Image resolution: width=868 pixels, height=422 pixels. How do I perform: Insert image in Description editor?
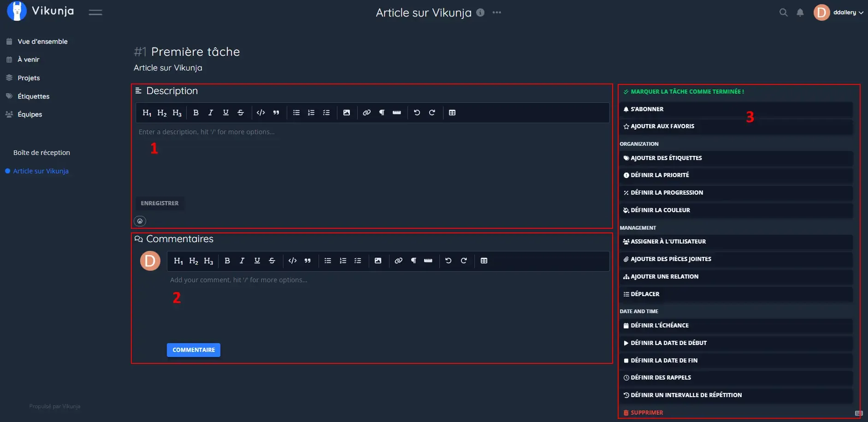click(x=347, y=113)
